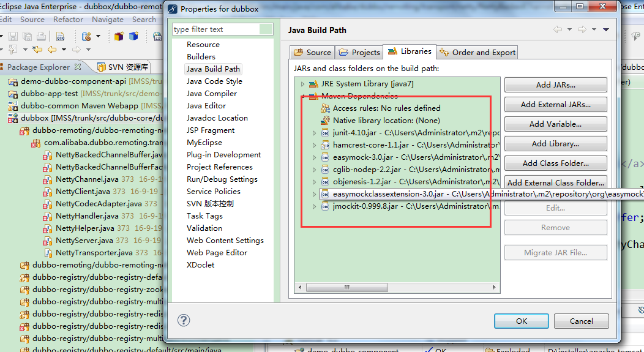
Task: Open dropdown beside new database bean icon
Action: tap(98, 37)
